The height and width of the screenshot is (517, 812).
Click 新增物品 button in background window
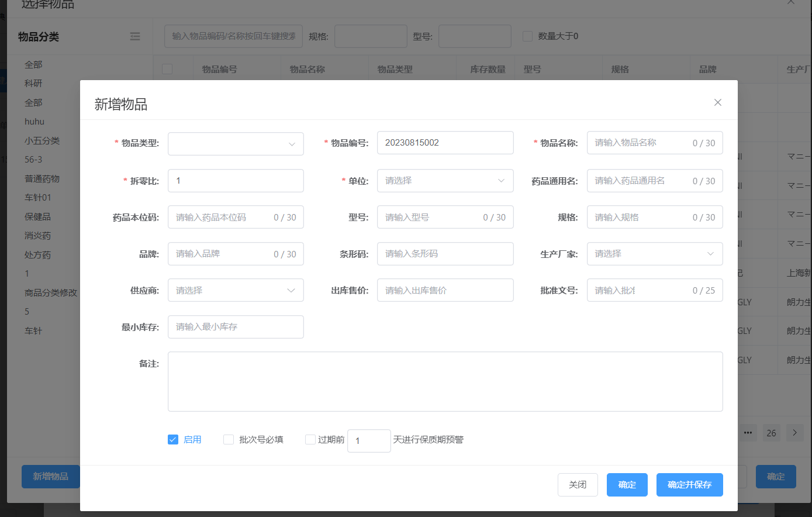pyautogui.click(x=50, y=477)
